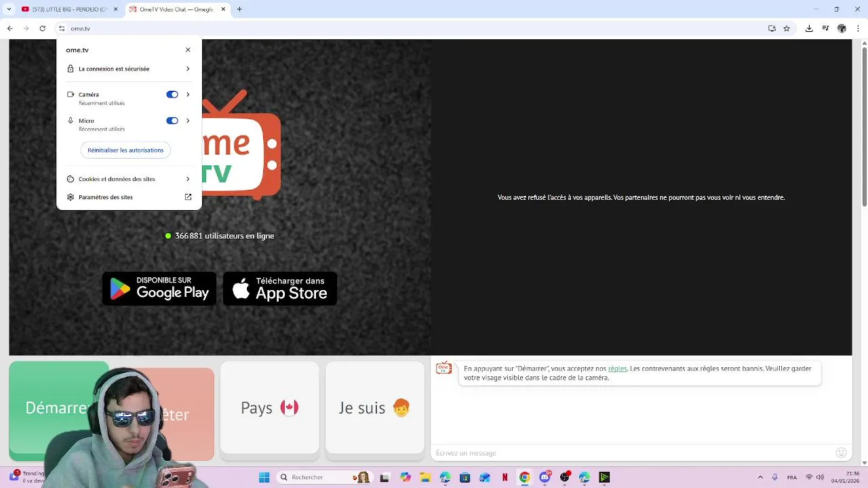Show hidden system tray icons

(760, 477)
